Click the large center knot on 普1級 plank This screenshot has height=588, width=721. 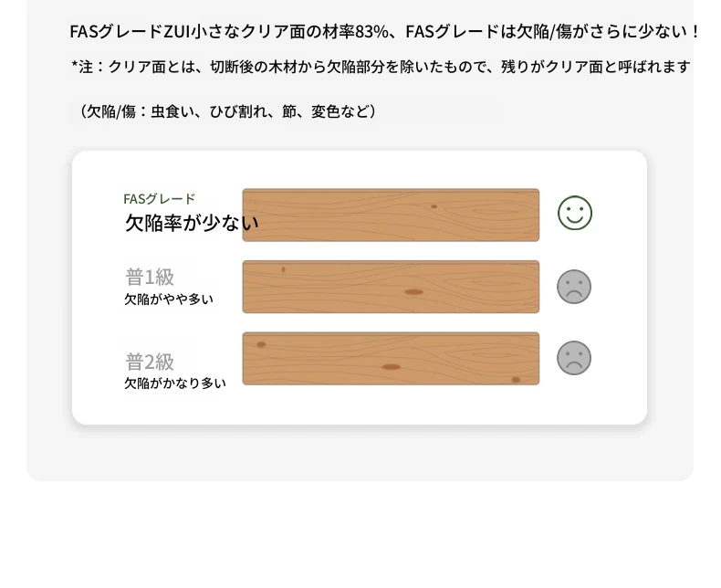[413, 291]
